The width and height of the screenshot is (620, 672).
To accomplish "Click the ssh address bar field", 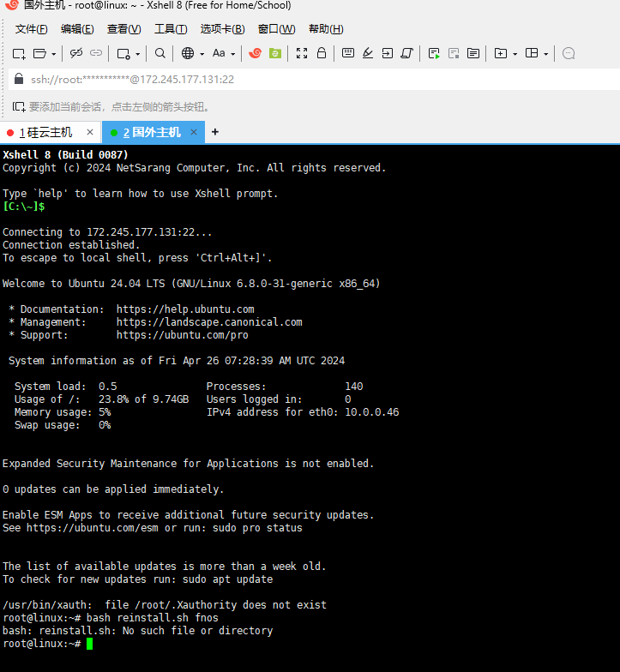I will [317, 80].
